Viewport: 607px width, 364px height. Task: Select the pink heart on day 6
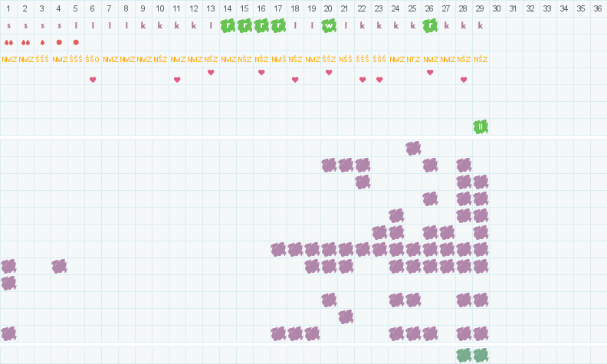(93, 80)
